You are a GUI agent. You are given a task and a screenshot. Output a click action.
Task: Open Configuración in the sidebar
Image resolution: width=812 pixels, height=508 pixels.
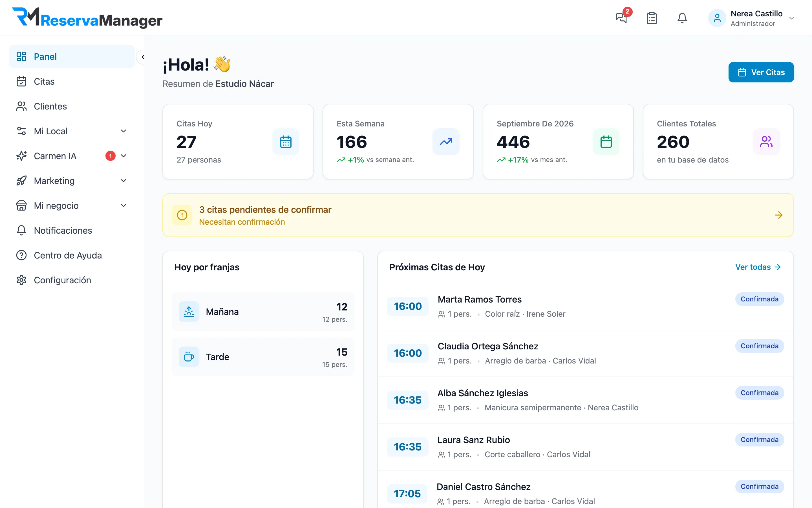[x=72, y=280]
